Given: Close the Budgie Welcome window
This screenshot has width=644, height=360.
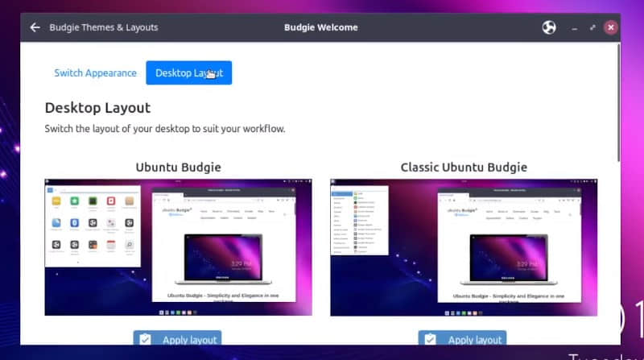Looking at the screenshot, I should click(611, 27).
